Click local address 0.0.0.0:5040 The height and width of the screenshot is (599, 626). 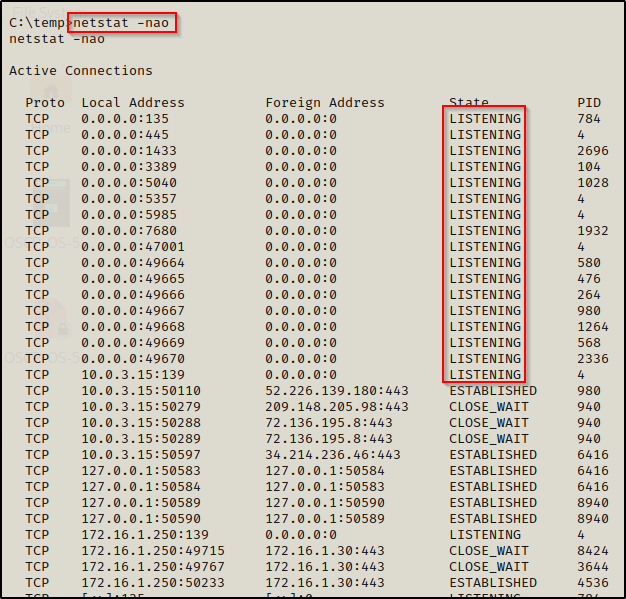click(129, 182)
